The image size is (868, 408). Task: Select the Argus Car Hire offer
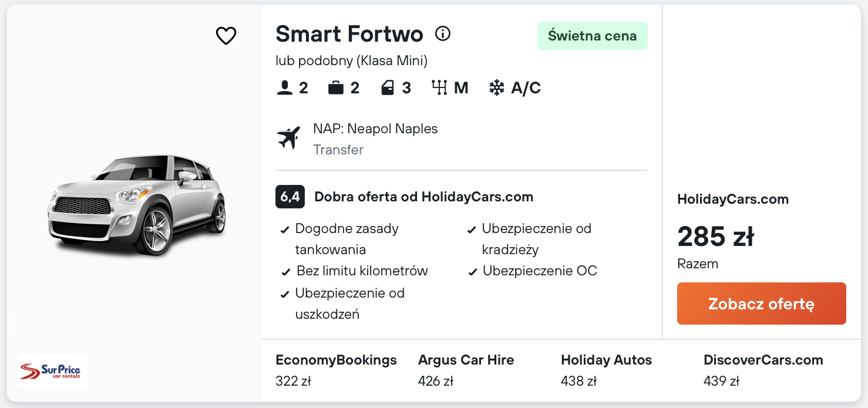[x=466, y=370]
